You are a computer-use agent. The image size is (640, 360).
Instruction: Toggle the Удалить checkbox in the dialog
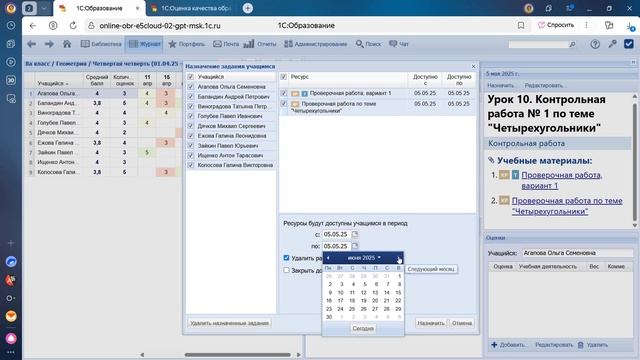point(286,258)
